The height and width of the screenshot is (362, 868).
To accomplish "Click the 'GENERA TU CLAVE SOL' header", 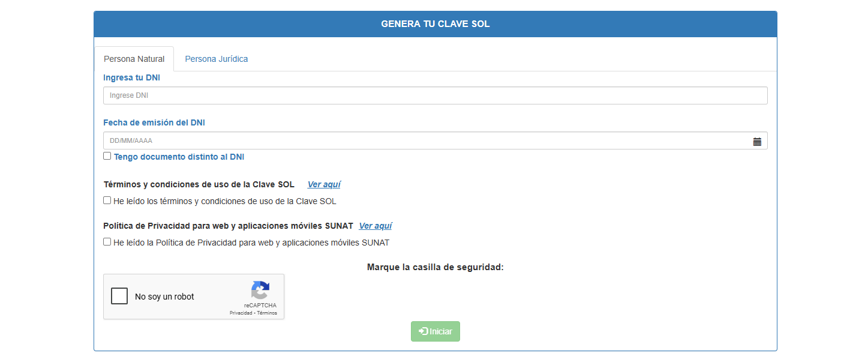I will [435, 24].
